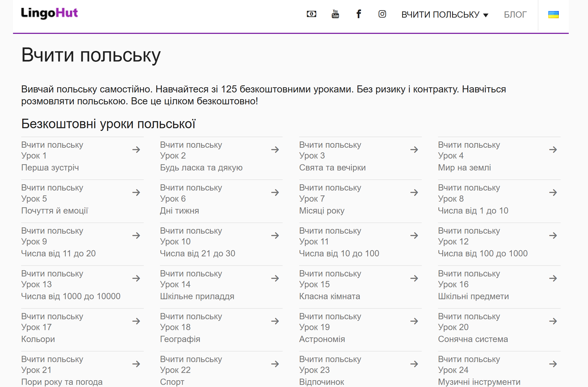Screen dimensions: 588x387
Task: Click the arrow beside Урок 12
Action: tap(553, 236)
